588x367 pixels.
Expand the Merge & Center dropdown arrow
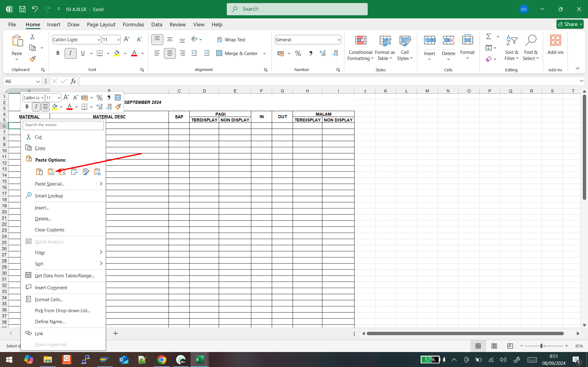pos(264,54)
